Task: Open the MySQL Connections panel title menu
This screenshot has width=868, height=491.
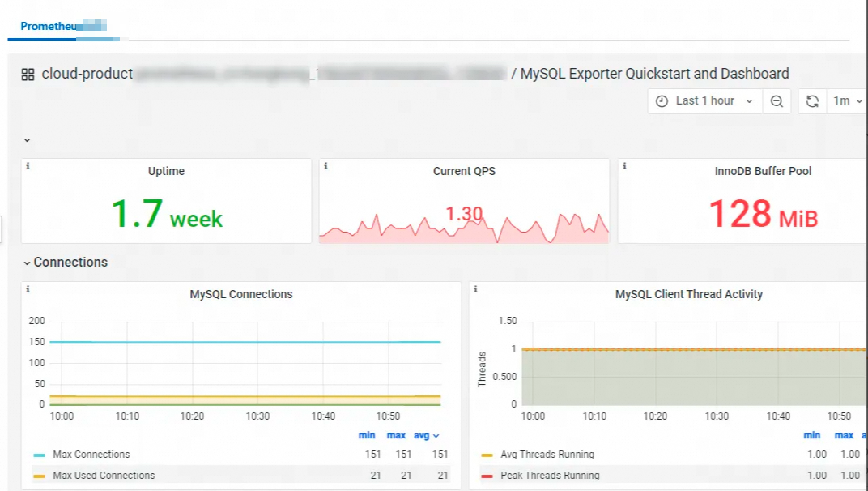Action: [240, 294]
